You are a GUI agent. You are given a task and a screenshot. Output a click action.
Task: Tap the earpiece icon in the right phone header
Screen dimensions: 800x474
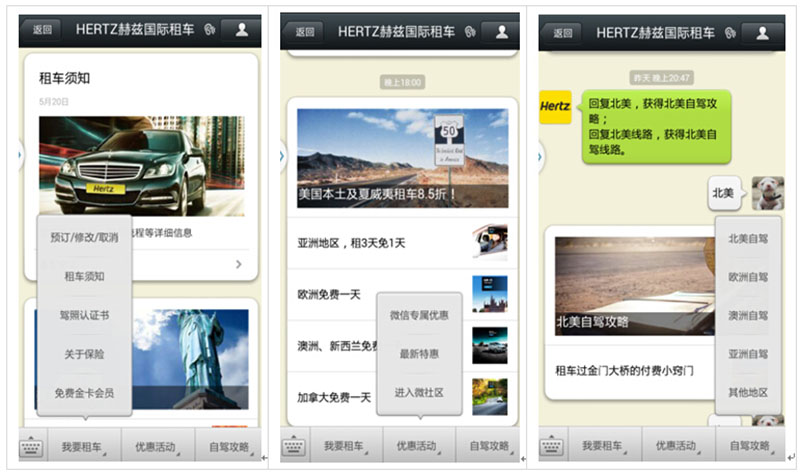pos(730,33)
